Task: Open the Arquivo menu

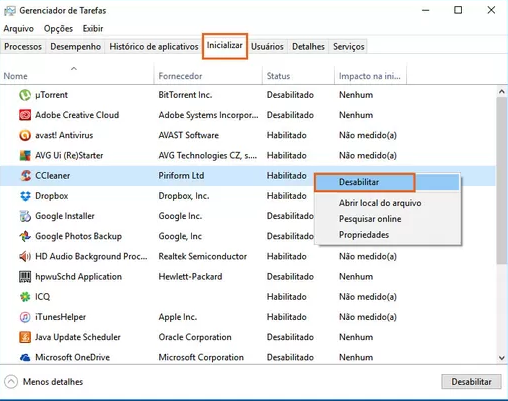Action: click(x=19, y=29)
